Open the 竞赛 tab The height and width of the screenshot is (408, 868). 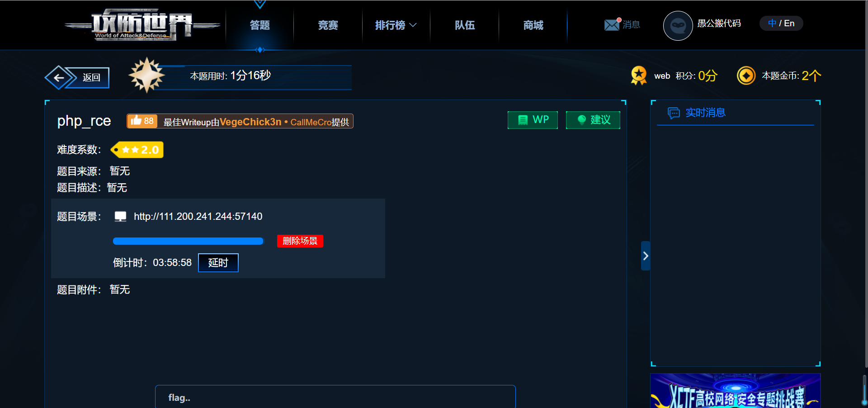click(328, 25)
